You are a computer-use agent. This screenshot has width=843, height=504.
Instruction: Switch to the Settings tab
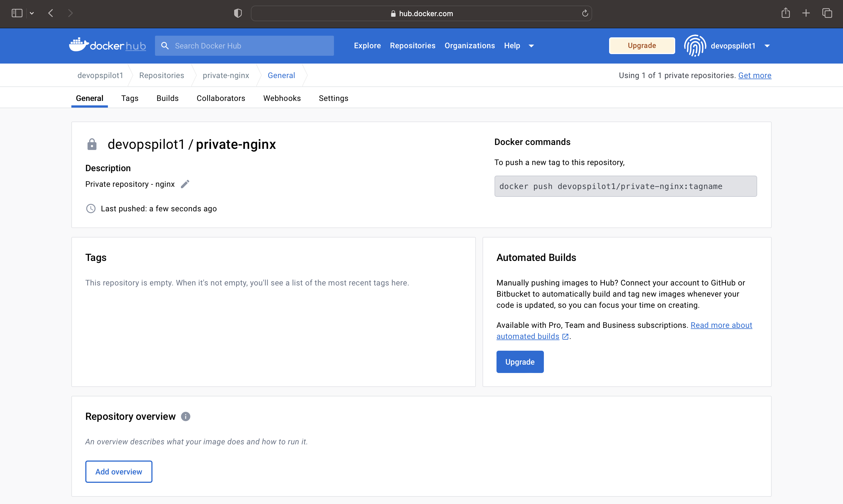(x=333, y=98)
